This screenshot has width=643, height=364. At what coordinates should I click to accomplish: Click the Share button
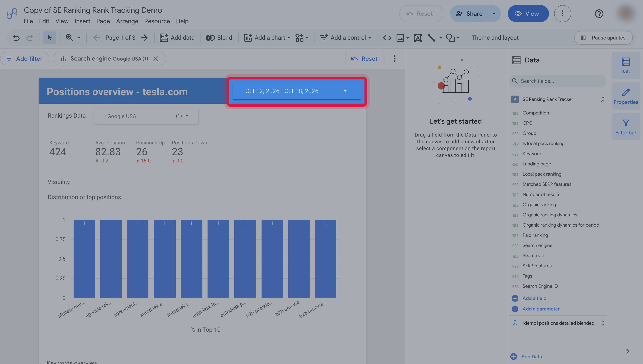pyautogui.click(x=469, y=14)
